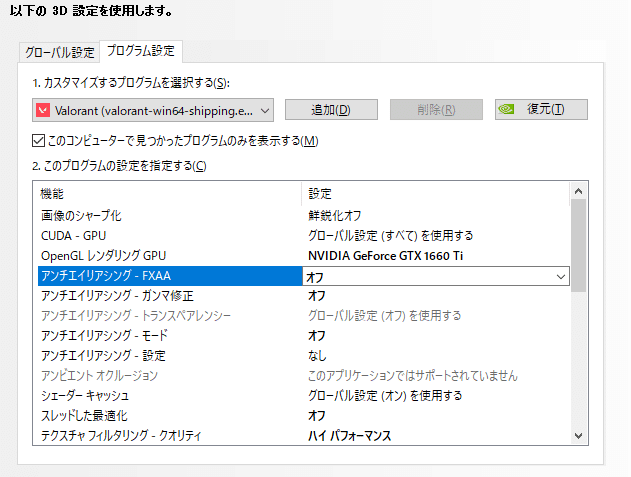
Task: Click the ハイ パフォーマンス value
Action: 350,436
